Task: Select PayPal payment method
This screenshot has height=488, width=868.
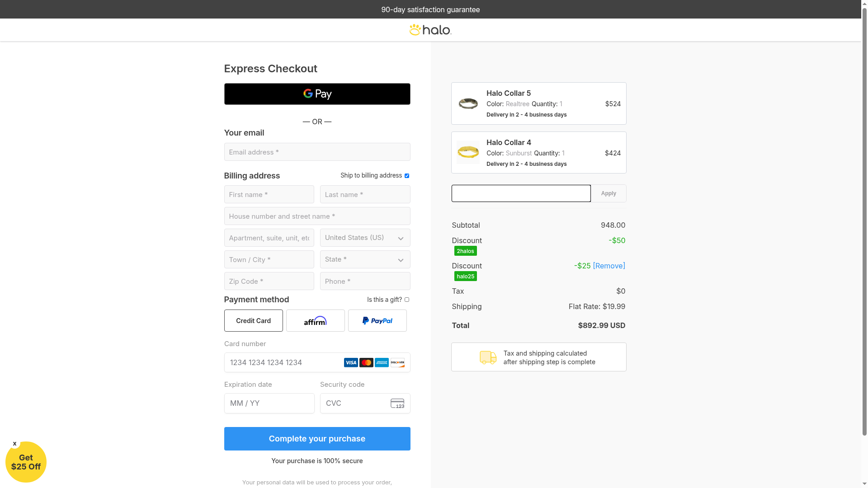Action: pos(377,321)
